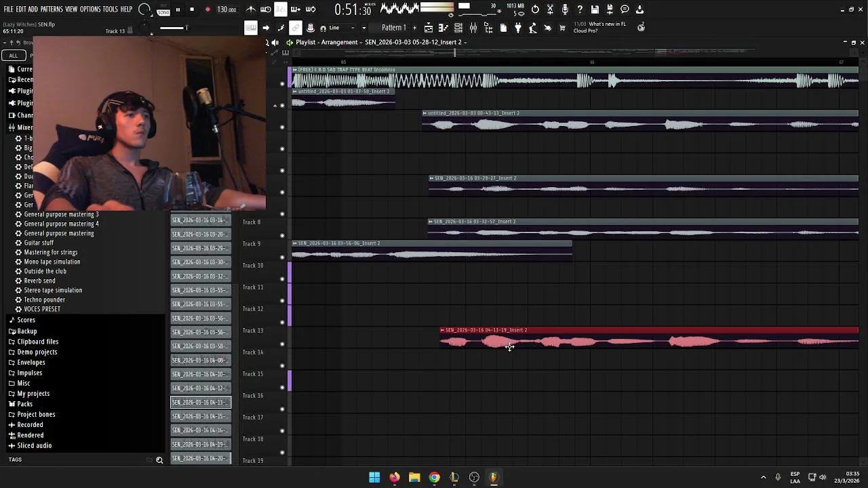Toggle the link chain snap icon
The height and width of the screenshot is (488, 868).
point(295,28)
